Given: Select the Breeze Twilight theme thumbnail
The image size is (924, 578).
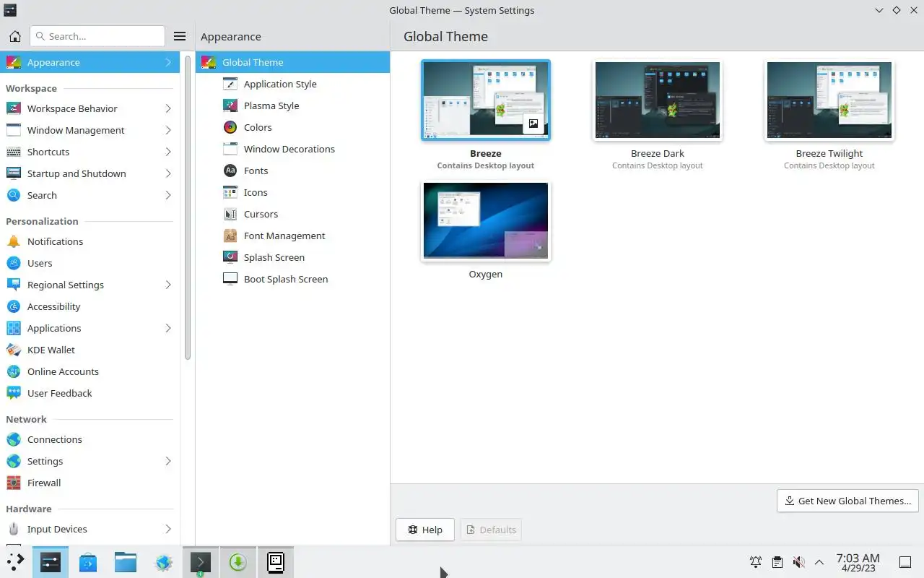Looking at the screenshot, I should coord(829,100).
